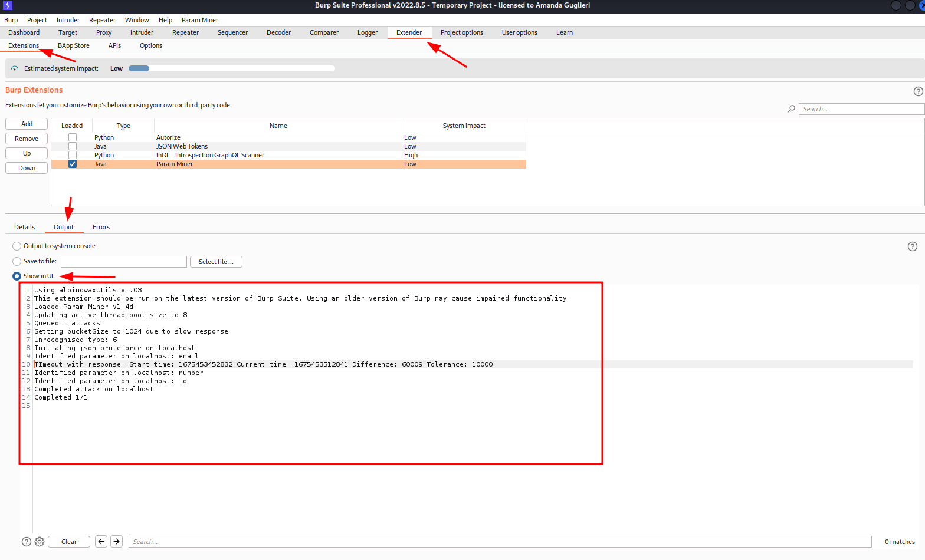This screenshot has height=560, width=925.
Task: Open the Options sub-tab
Action: coord(151,45)
